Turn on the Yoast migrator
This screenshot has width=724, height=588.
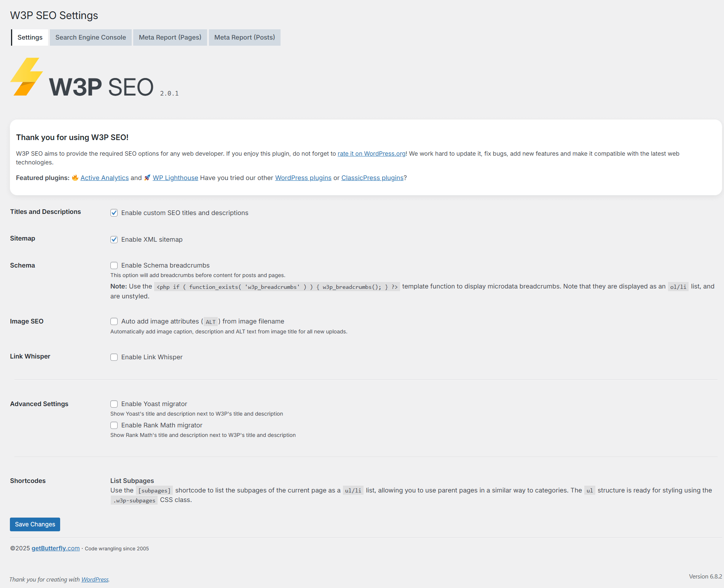click(x=114, y=404)
